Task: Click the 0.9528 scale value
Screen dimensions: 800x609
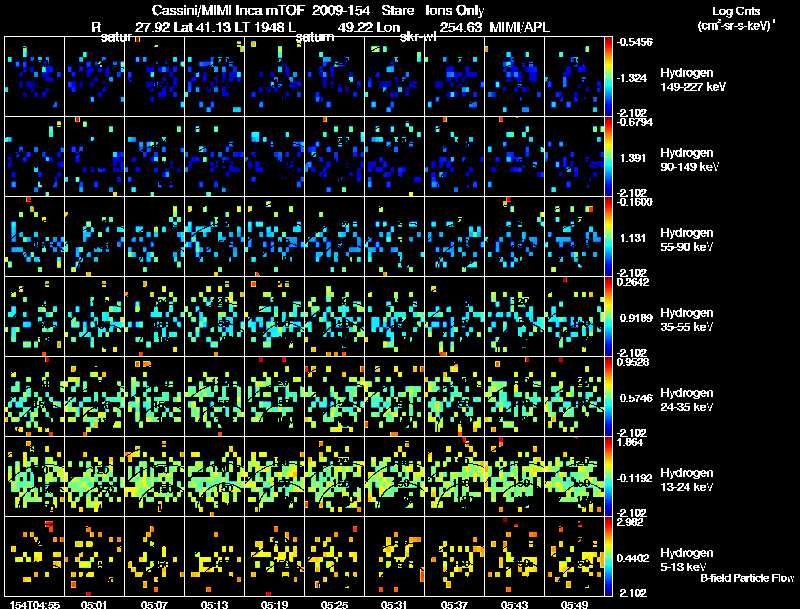Action: (633, 362)
